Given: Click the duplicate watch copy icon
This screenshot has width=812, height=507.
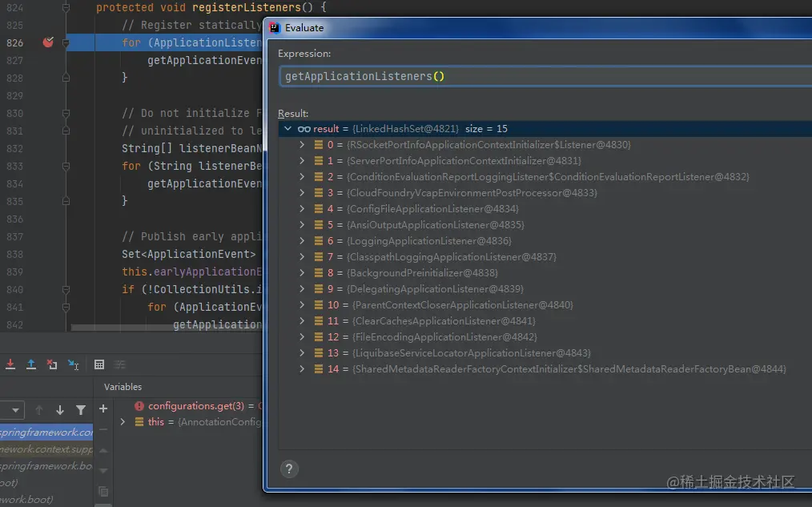Looking at the screenshot, I should click(x=103, y=491).
